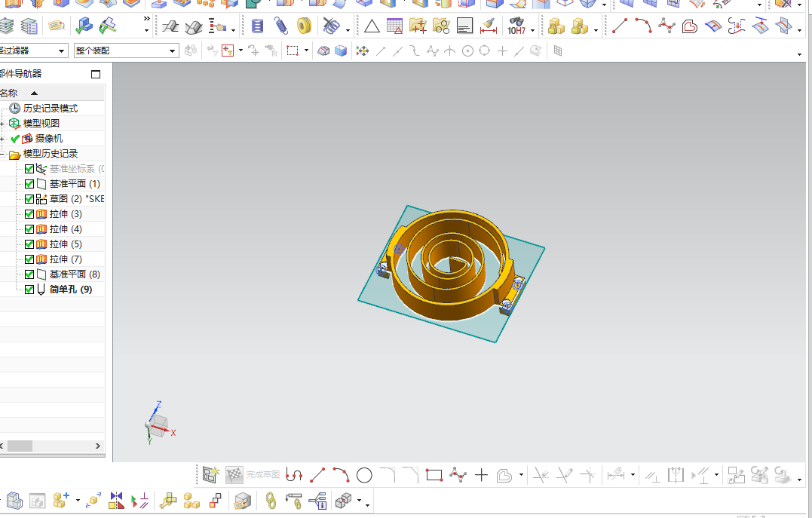812x518 pixels.
Task: Expand the 摄像机 tree node
Action: (x=2, y=139)
